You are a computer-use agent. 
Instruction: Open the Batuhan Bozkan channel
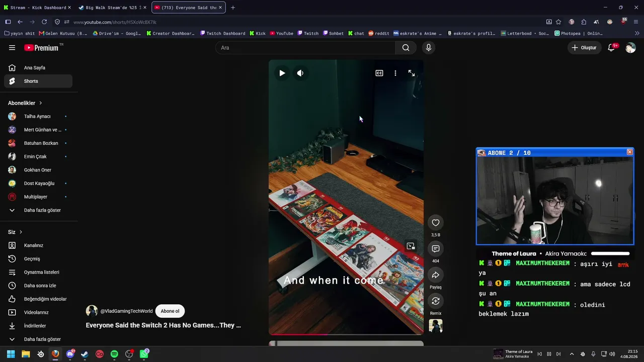coord(38,143)
